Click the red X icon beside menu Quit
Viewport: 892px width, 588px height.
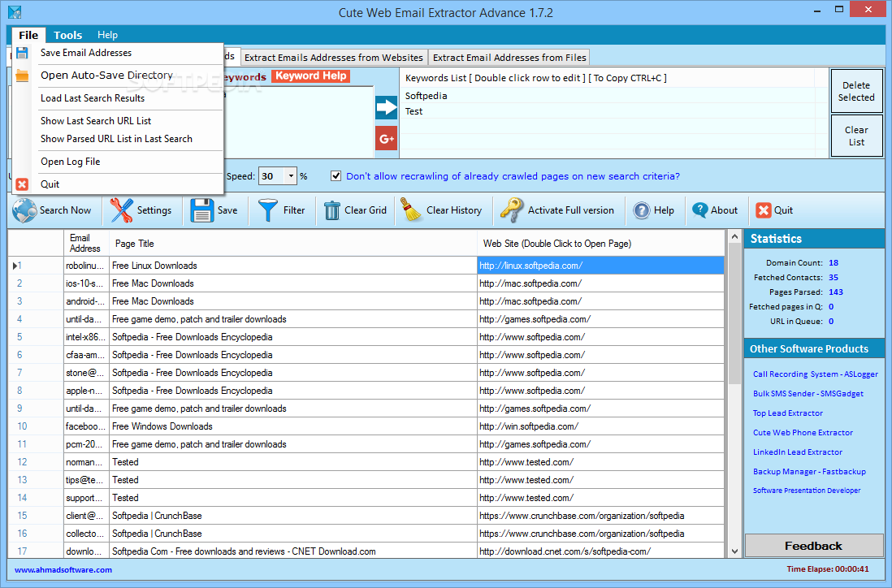22,184
